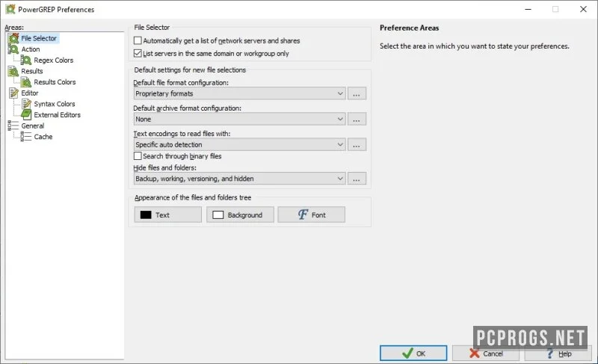The height and width of the screenshot is (364, 598).
Task: Click the Results area icon
Action: pos(13,71)
